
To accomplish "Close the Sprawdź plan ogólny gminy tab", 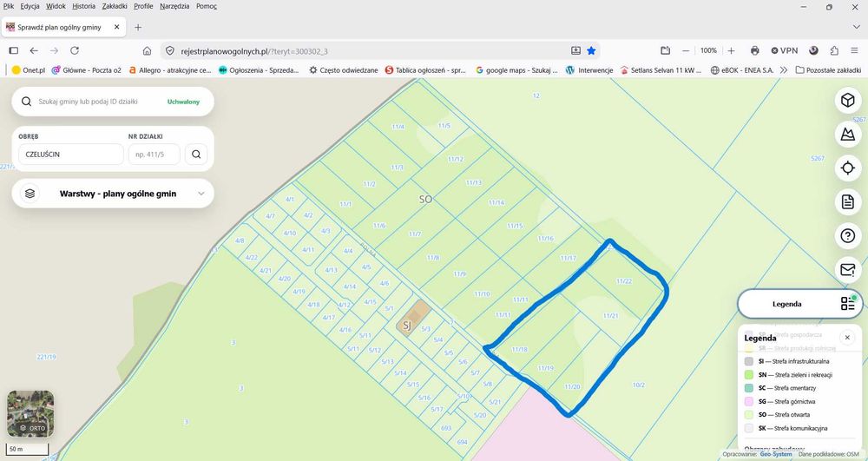I will (x=117, y=27).
